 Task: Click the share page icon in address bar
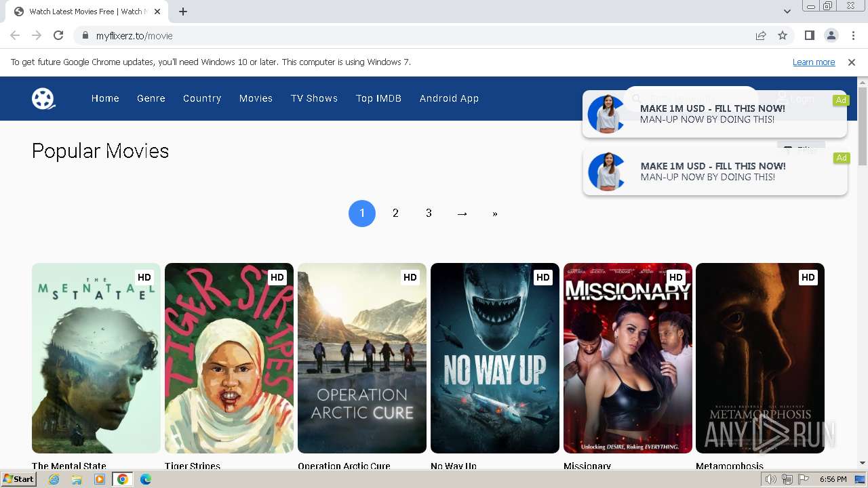point(761,36)
